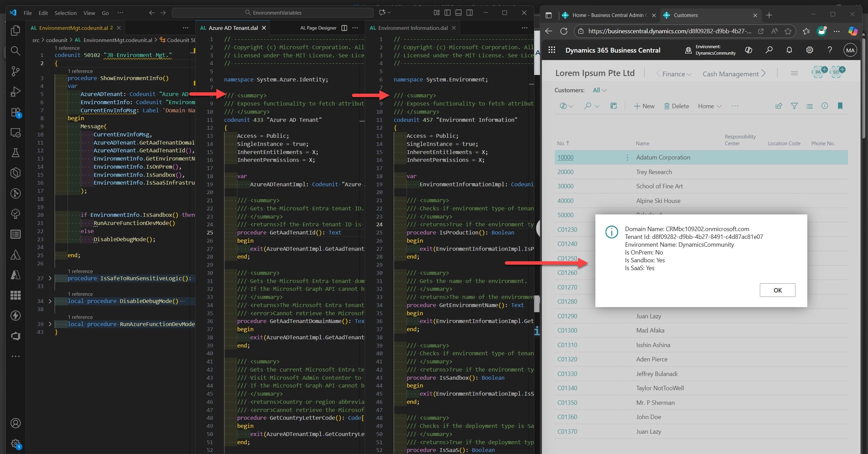Click the Business Central search magnifier icon
The image size is (868, 454).
tap(769, 50)
